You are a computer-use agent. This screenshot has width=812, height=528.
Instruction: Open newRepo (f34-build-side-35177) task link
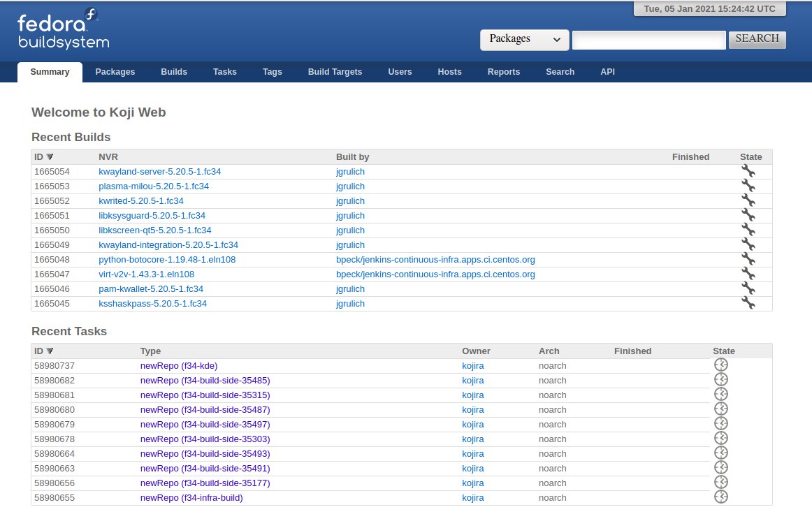pyautogui.click(x=205, y=483)
